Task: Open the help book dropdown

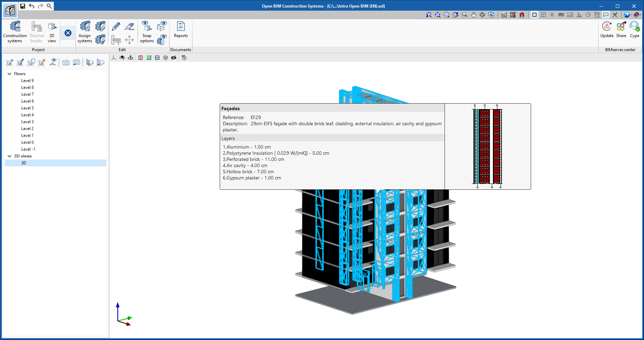Action: [x=637, y=15]
